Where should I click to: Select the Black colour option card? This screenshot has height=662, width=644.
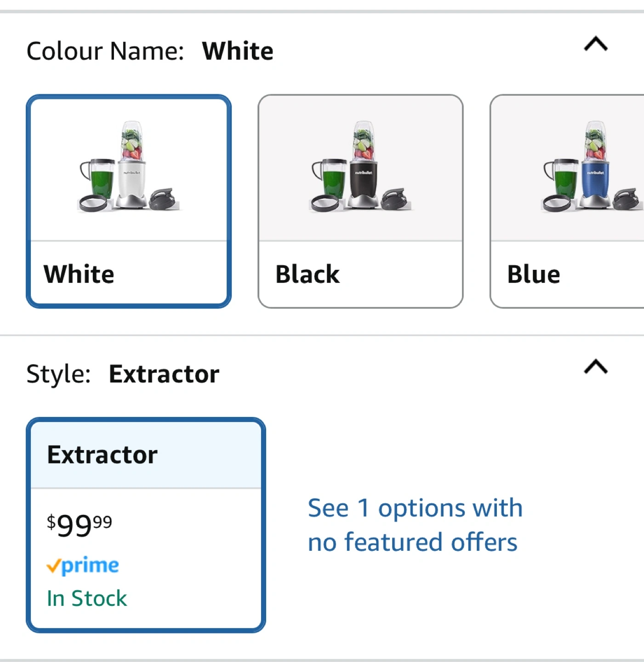tap(360, 201)
